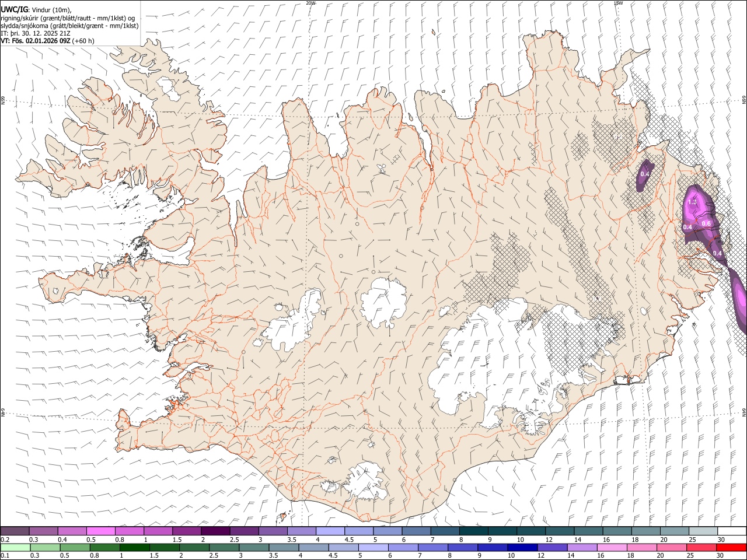Click the top-row legend swatch between 18 and 20
This screenshot has width=747, height=560.
tap(645, 531)
